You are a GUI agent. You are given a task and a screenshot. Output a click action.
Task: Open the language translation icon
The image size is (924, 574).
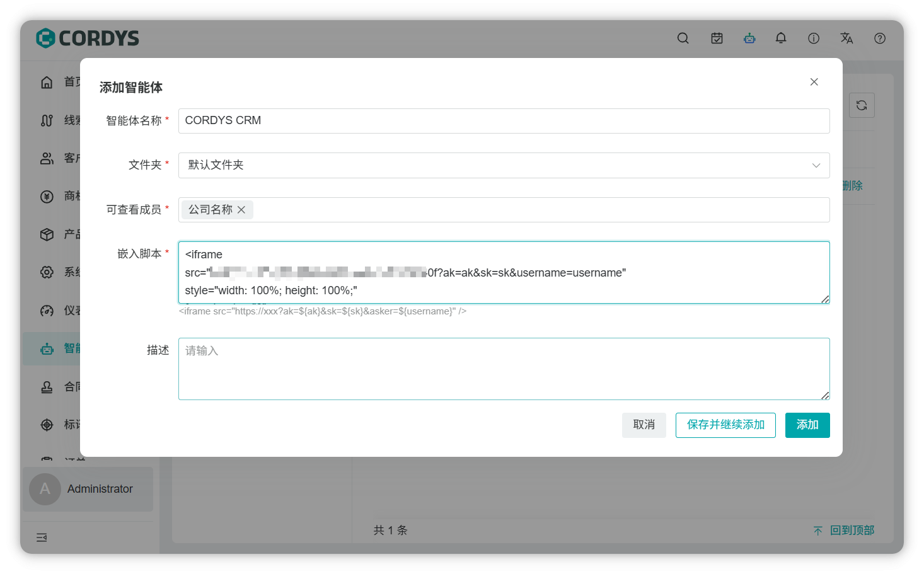click(x=846, y=38)
